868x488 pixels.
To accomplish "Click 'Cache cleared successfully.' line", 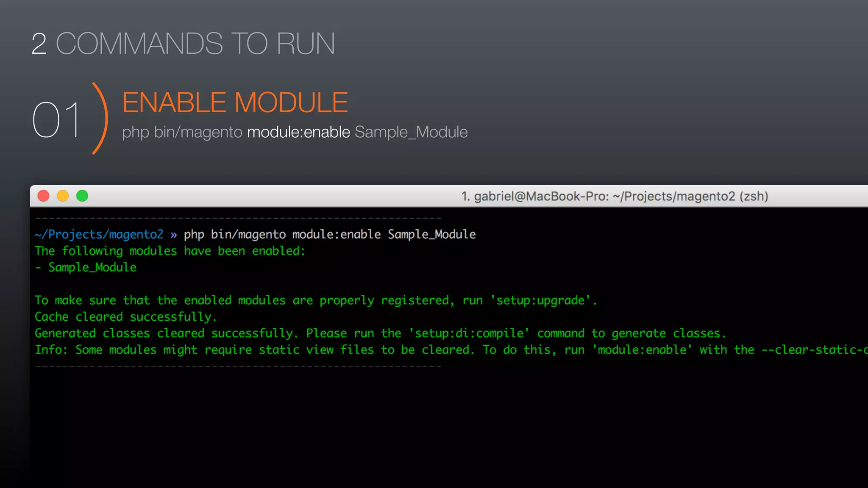I will [x=126, y=317].
